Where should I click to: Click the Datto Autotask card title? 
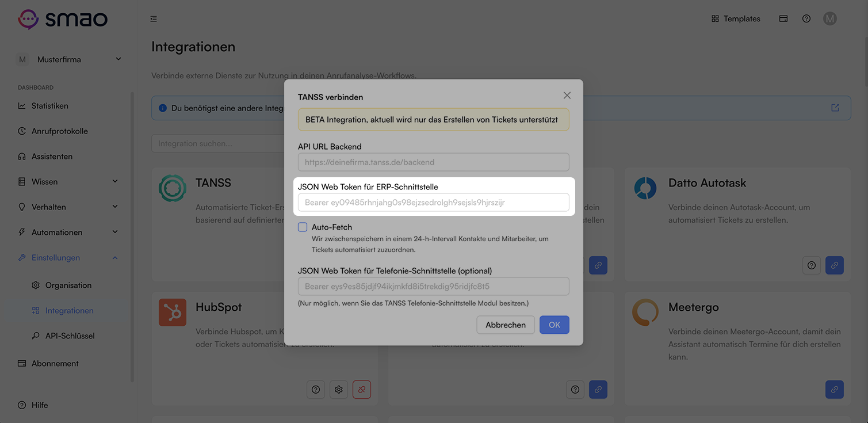(707, 183)
